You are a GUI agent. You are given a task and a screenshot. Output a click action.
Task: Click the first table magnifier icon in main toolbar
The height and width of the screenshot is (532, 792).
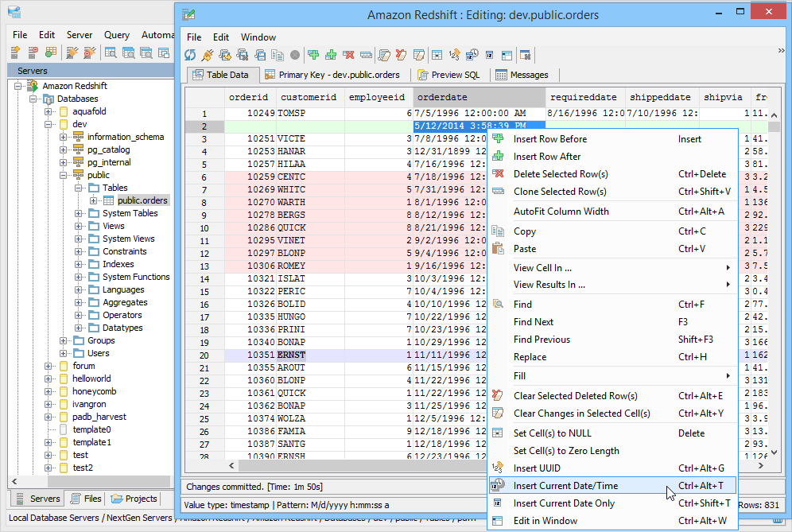(x=111, y=52)
